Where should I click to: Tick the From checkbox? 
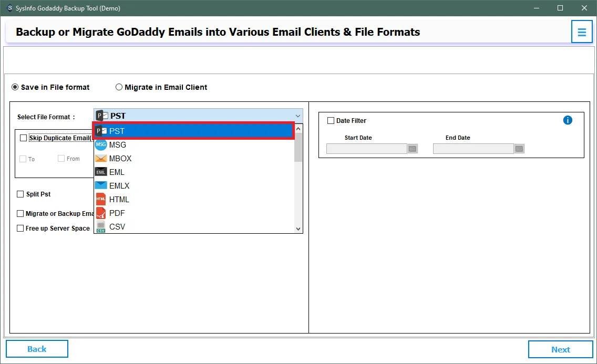[x=61, y=159]
